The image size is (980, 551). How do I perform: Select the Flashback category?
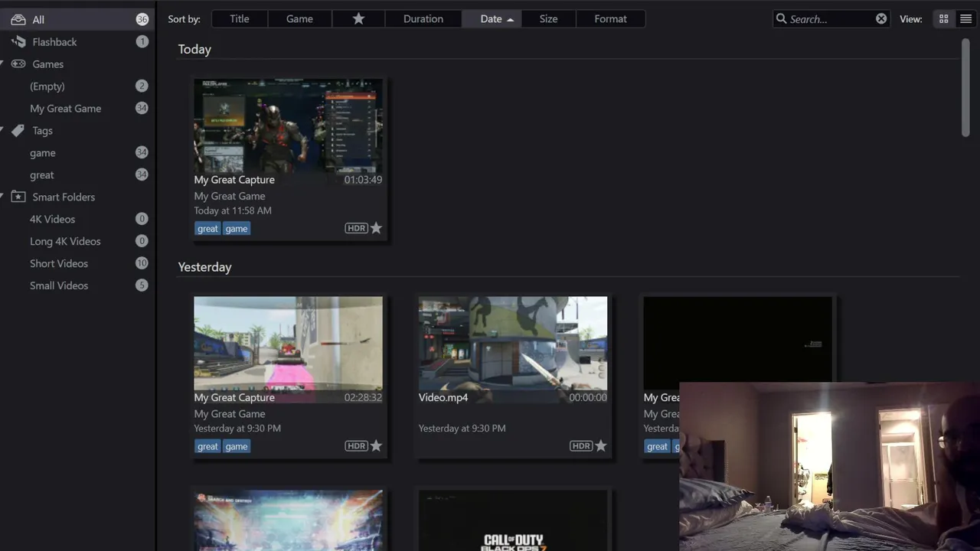point(54,42)
